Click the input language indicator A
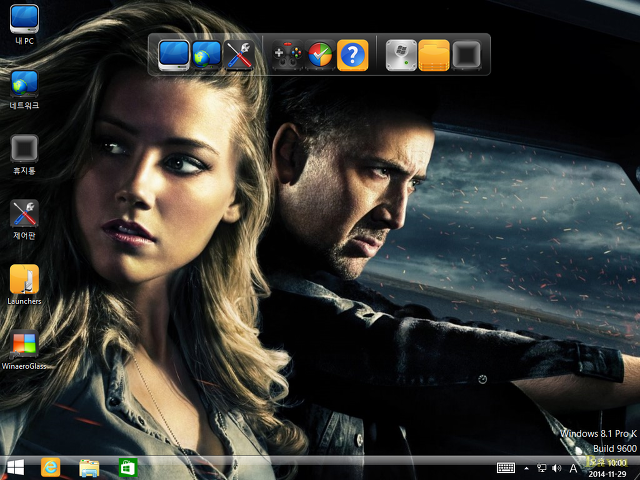This screenshot has width=640, height=480. coord(573,468)
